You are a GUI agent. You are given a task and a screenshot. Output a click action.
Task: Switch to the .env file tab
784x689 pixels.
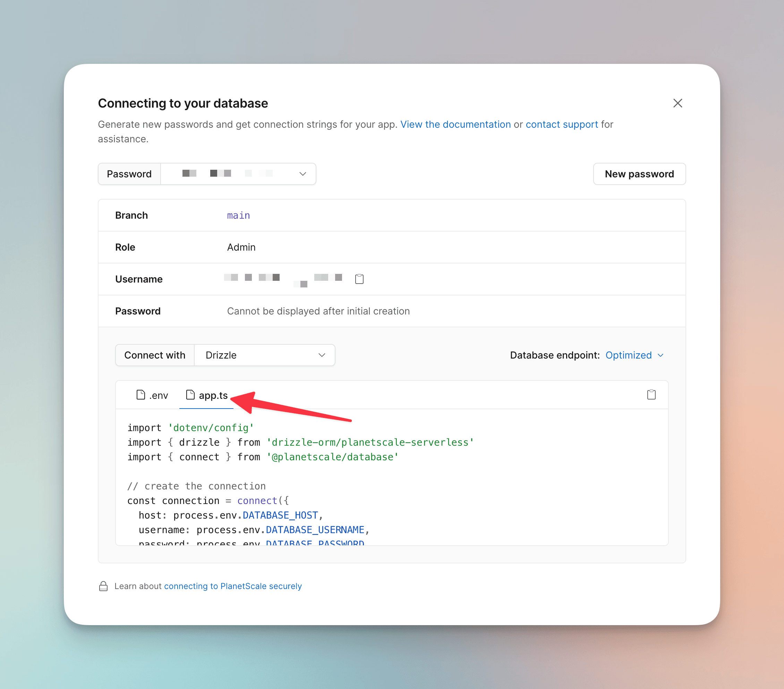152,395
